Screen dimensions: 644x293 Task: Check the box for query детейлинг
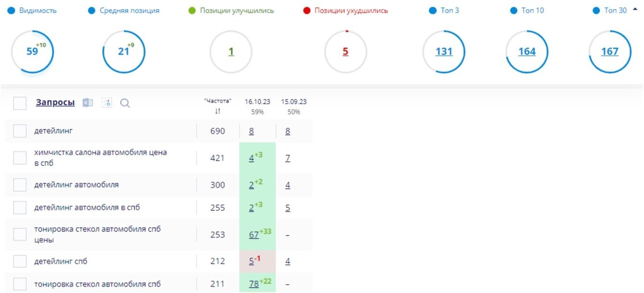(20, 131)
